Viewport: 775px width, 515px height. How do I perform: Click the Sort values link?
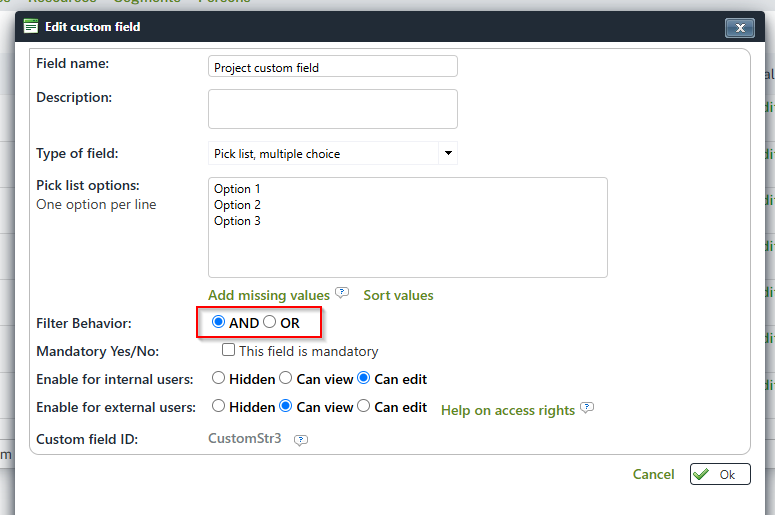tap(398, 295)
